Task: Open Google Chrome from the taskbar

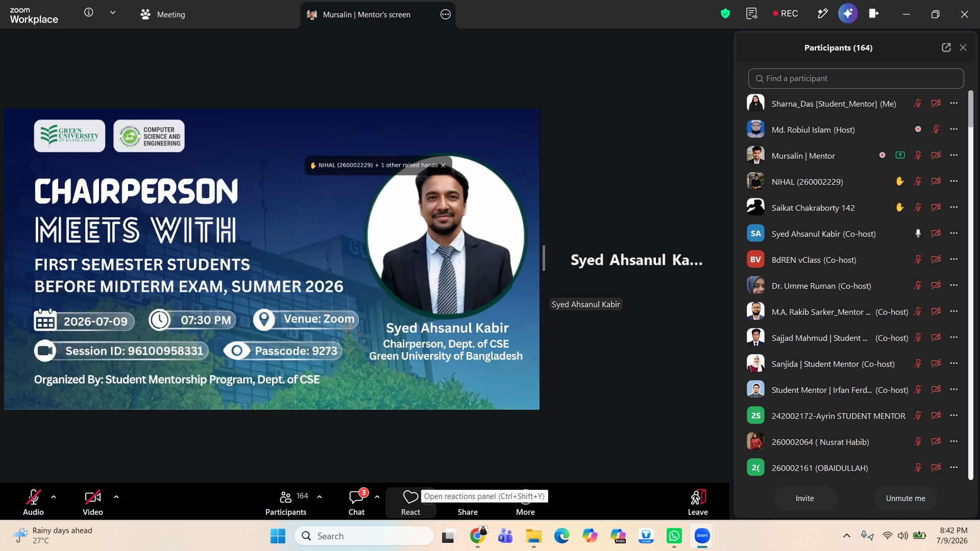Action: pyautogui.click(x=478, y=536)
